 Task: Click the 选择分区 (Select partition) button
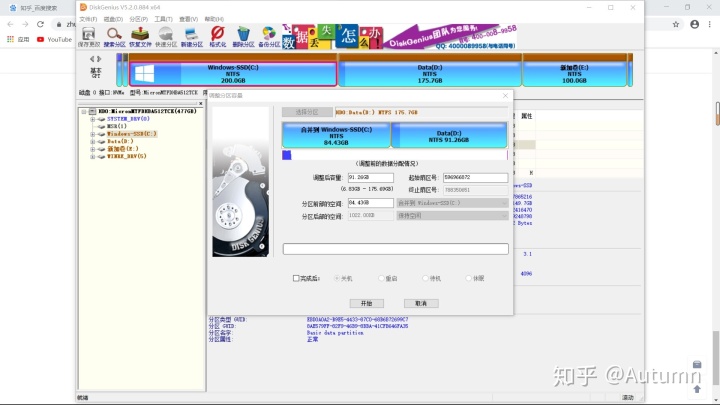point(307,112)
